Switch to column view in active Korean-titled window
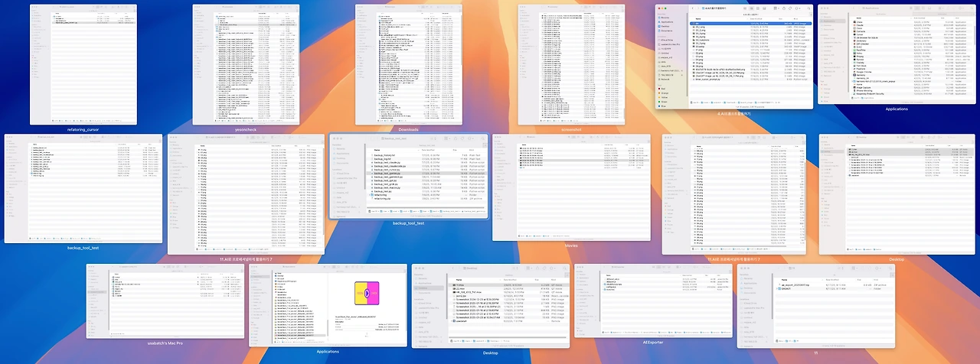Screen dimensions: 980x364 [x=758, y=8]
